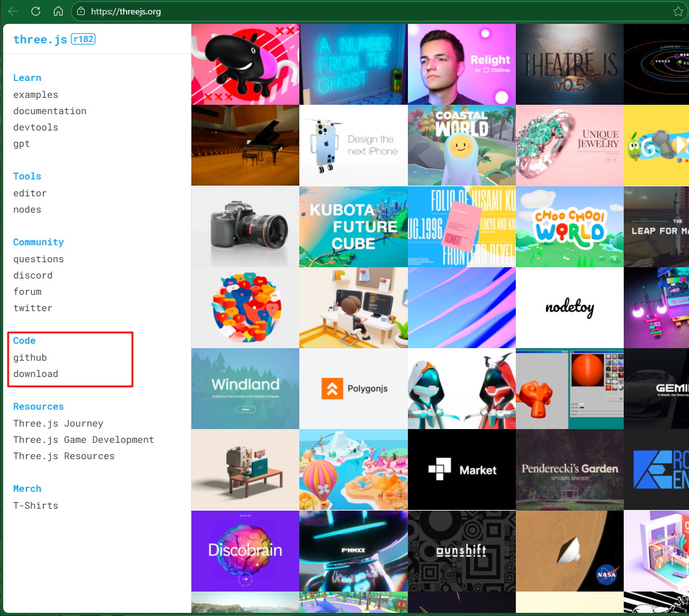Open the Design the next iPhone thumbnail
This screenshot has height=616, width=689.
pyautogui.click(x=353, y=146)
